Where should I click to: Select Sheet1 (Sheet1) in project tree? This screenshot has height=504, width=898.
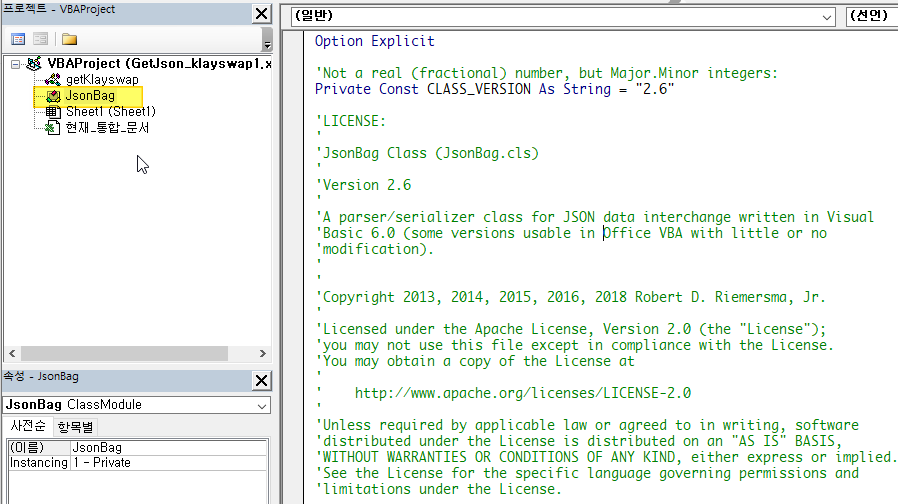click(111, 112)
